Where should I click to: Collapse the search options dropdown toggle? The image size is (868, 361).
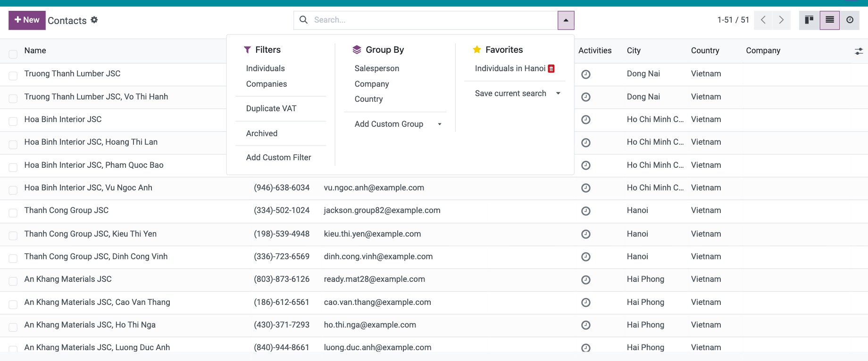pyautogui.click(x=566, y=20)
